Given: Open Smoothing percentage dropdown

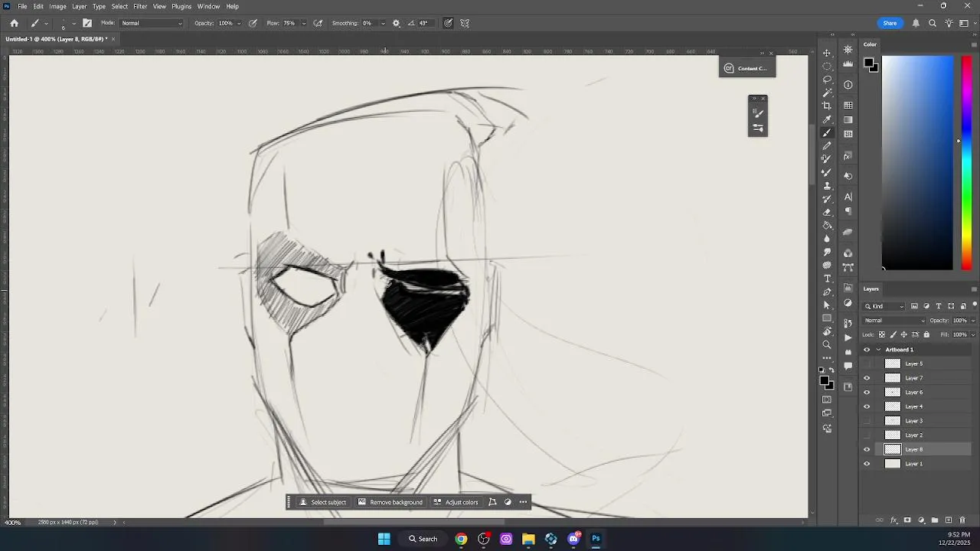Looking at the screenshot, I should coord(383,23).
